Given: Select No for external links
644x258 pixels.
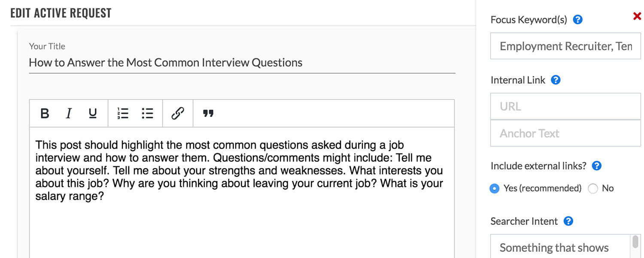Looking at the screenshot, I should pyautogui.click(x=593, y=189).
